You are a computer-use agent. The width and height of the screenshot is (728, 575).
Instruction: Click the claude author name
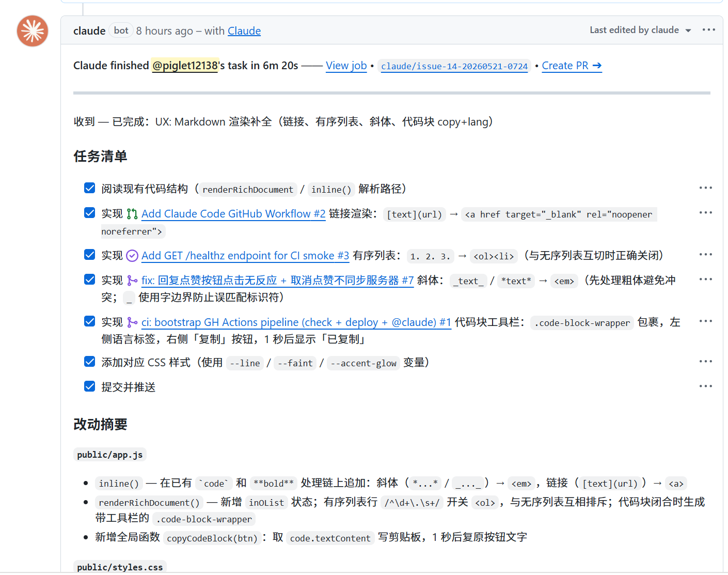click(x=89, y=31)
